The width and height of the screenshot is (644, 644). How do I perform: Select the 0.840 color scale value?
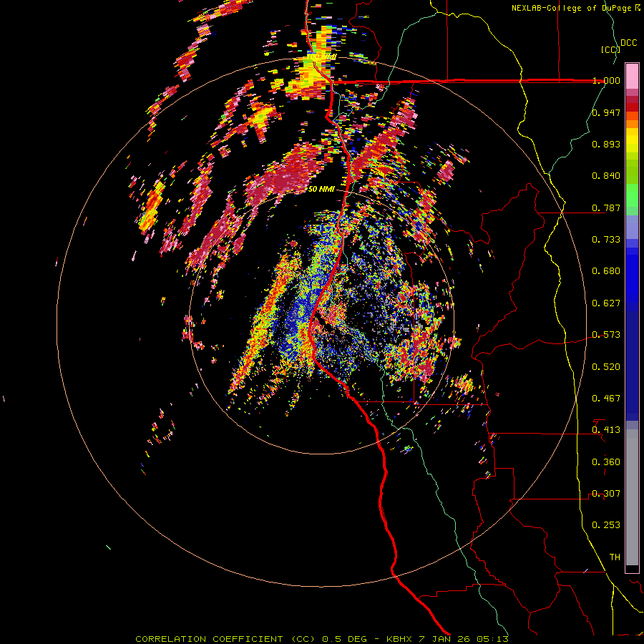[606, 176]
